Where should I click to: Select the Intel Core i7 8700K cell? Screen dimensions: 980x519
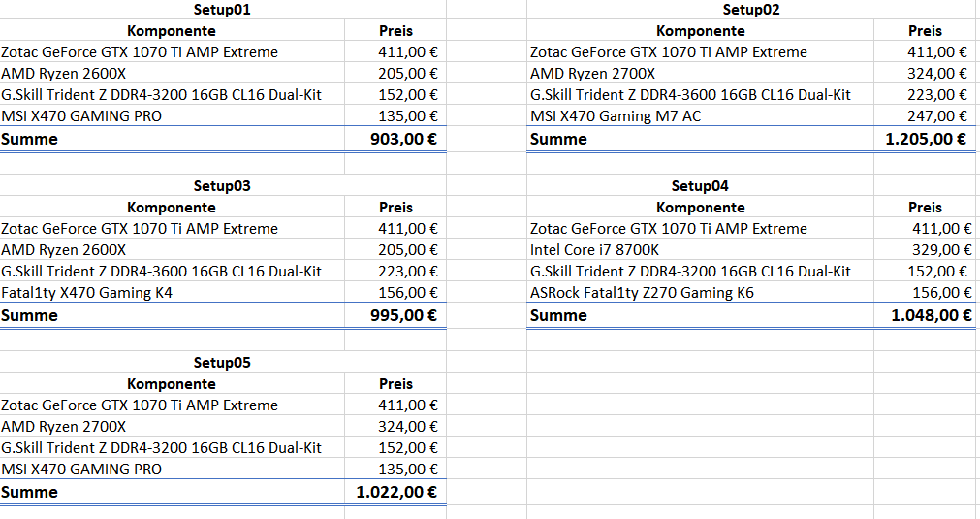pos(700,249)
